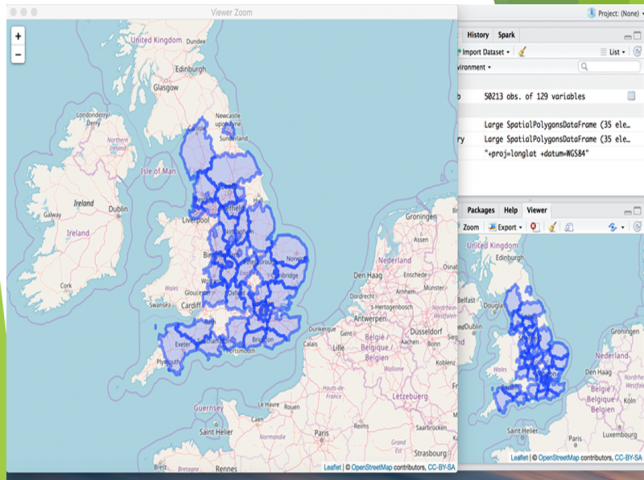
Task: Clear workspace objects with Environment broom icon
Action: (x=522, y=52)
